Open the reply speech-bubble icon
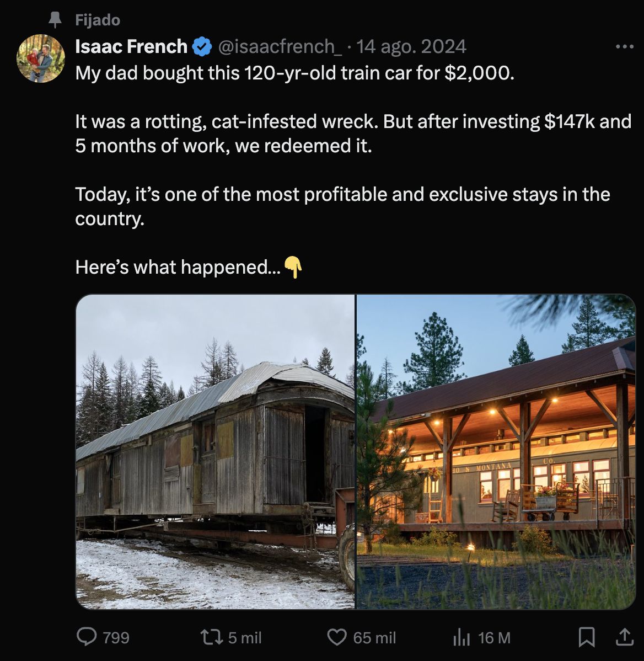Screen dimensions: 644x661 point(87,637)
